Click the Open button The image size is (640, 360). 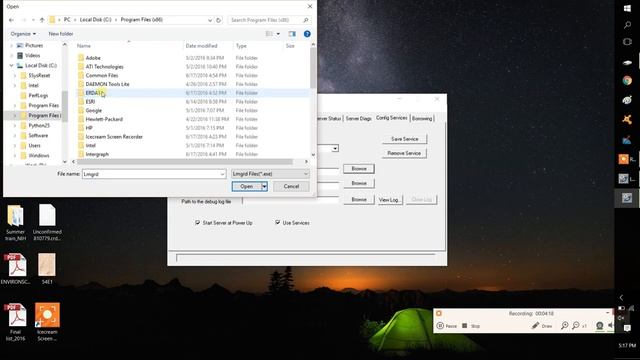(x=247, y=187)
